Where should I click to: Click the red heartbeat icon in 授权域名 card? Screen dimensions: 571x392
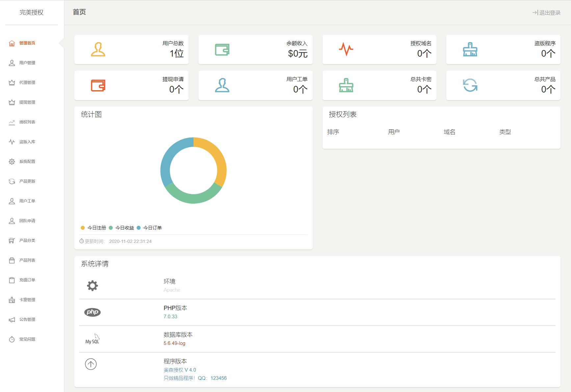coord(346,49)
